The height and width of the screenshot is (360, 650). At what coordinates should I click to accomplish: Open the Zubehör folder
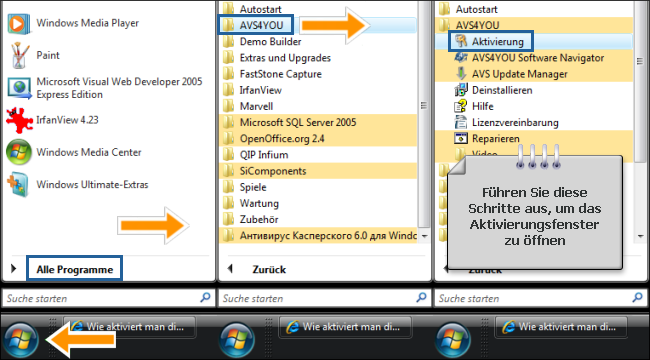pos(317,219)
